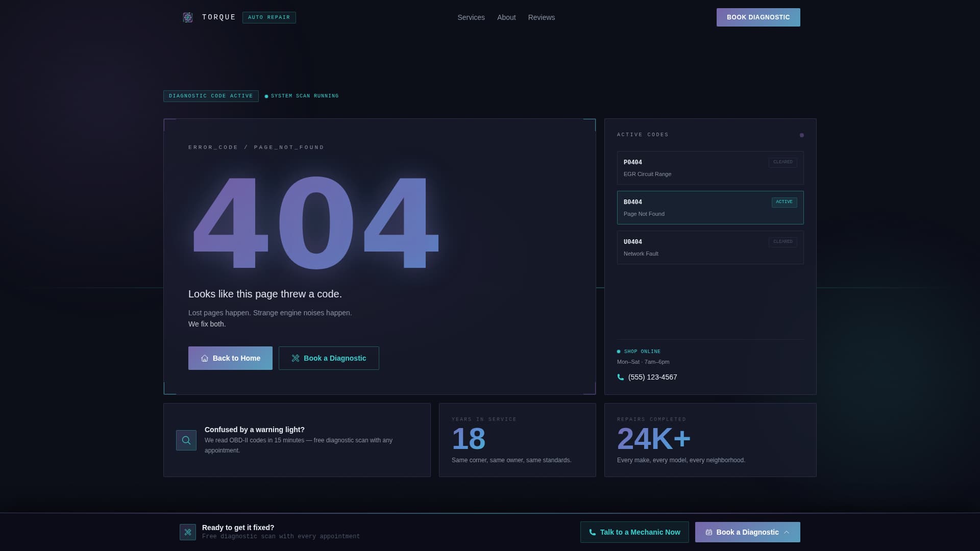Click Talk to a Mechanic Now
980x551 pixels.
click(634, 532)
